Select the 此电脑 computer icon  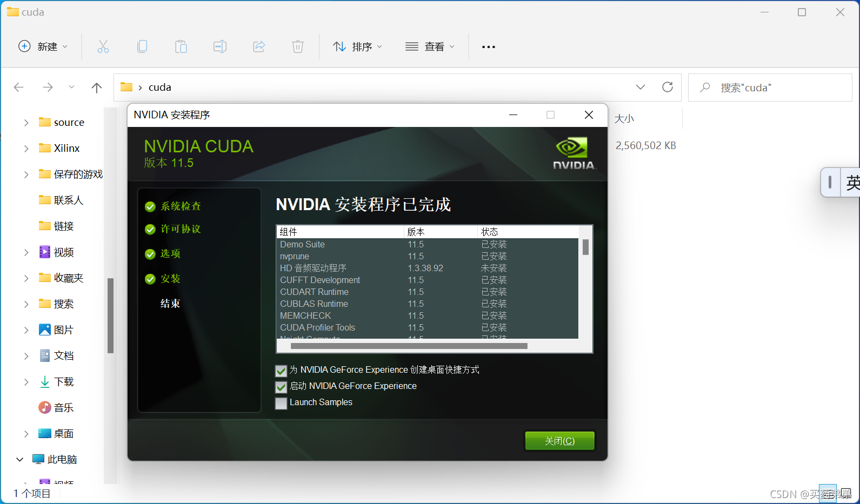(x=38, y=459)
